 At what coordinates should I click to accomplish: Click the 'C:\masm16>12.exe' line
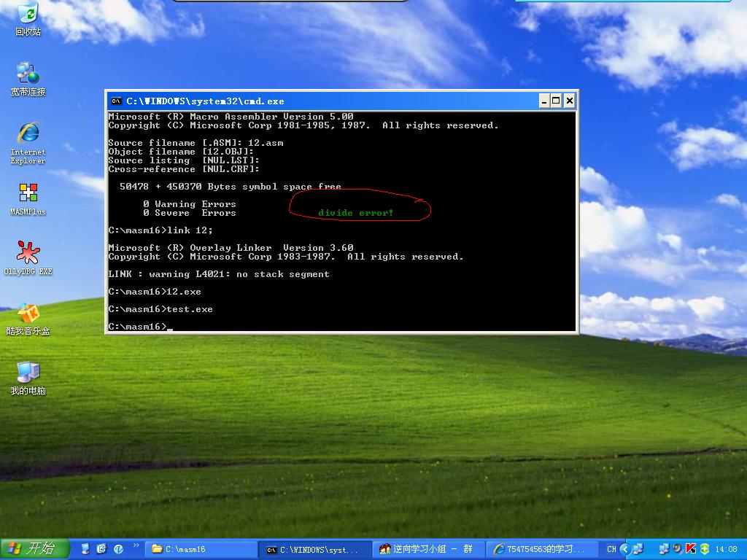point(155,292)
